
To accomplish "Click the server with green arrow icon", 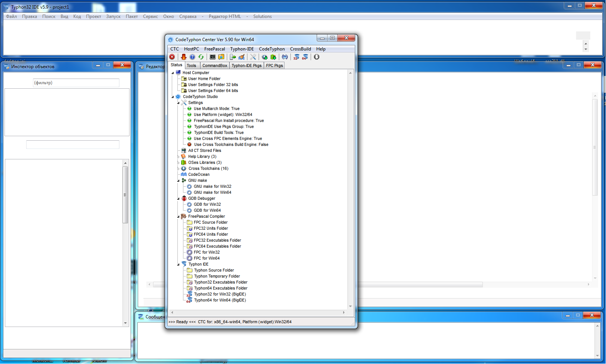I will coord(233,57).
